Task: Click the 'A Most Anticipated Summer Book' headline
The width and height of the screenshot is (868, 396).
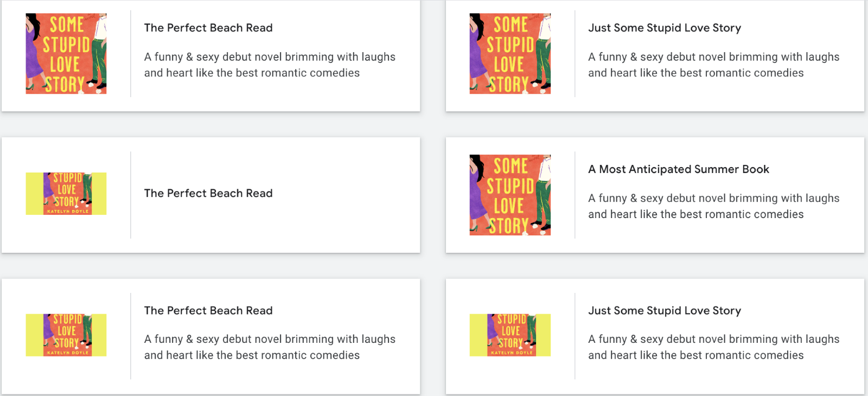Action: click(x=678, y=169)
